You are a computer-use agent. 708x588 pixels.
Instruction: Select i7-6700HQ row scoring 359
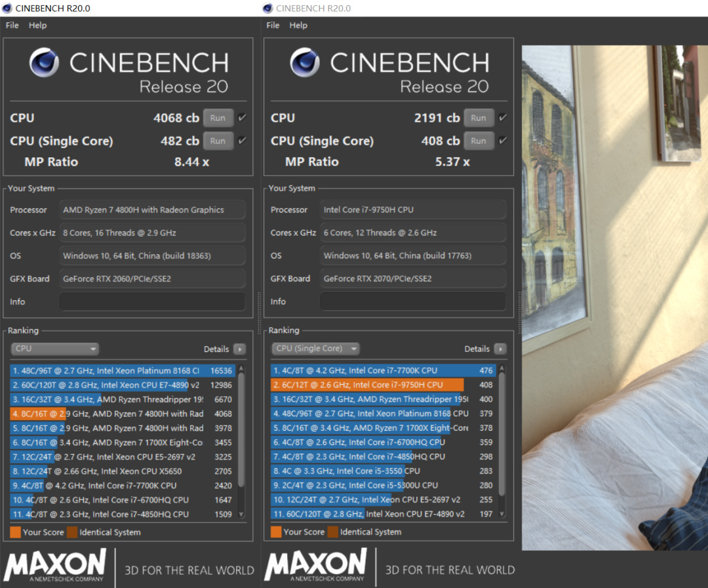coord(383,442)
